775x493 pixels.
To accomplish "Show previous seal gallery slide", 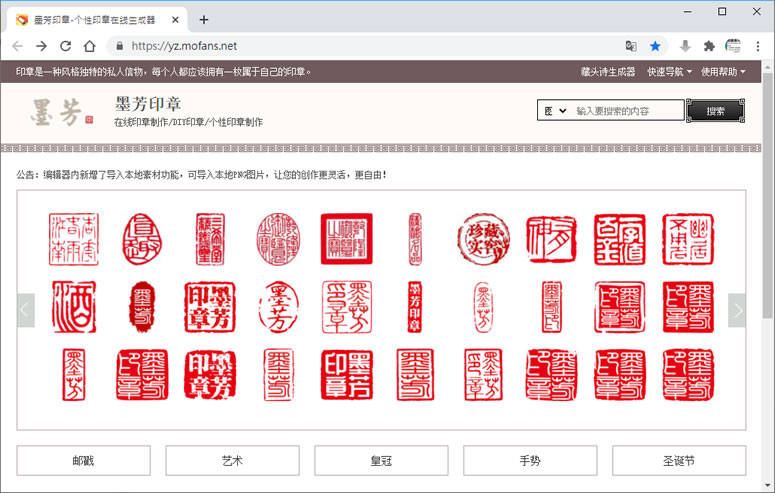I will coord(26,310).
